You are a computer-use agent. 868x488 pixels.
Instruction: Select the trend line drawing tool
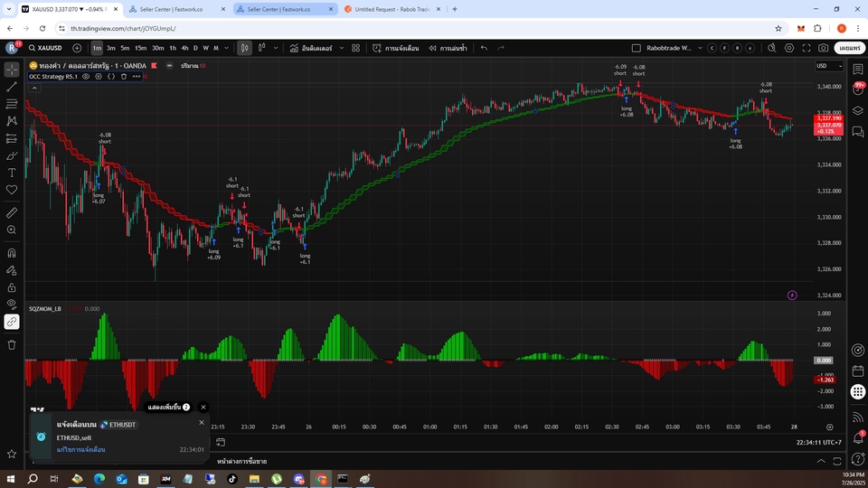point(12,87)
